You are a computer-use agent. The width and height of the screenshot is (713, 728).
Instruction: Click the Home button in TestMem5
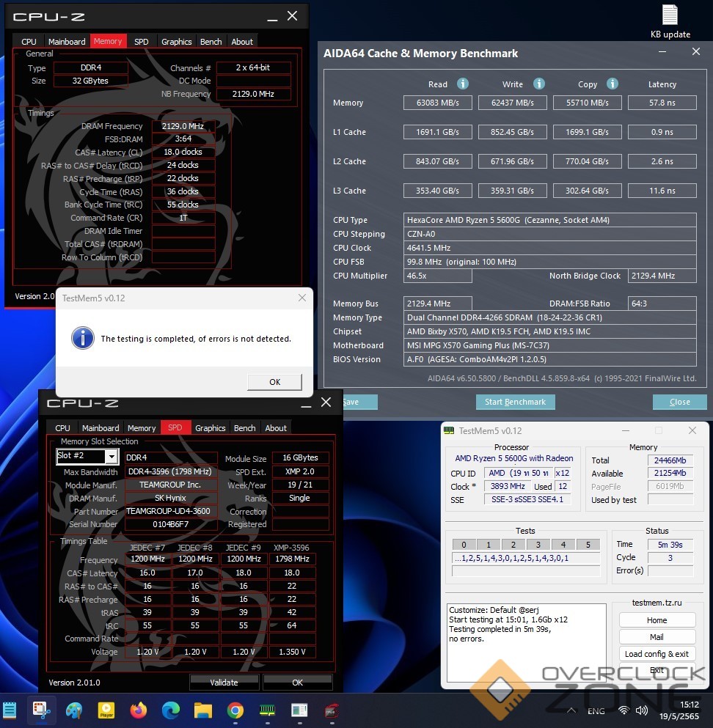pos(657,619)
